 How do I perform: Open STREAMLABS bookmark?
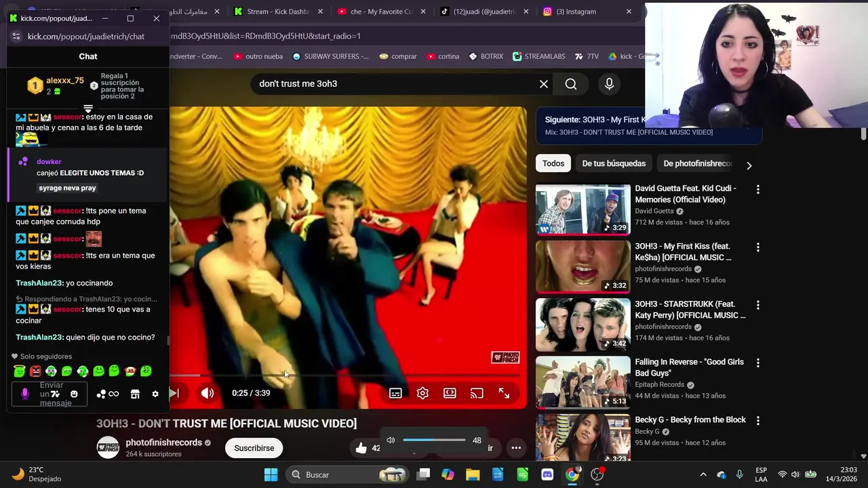[x=539, y=56]
